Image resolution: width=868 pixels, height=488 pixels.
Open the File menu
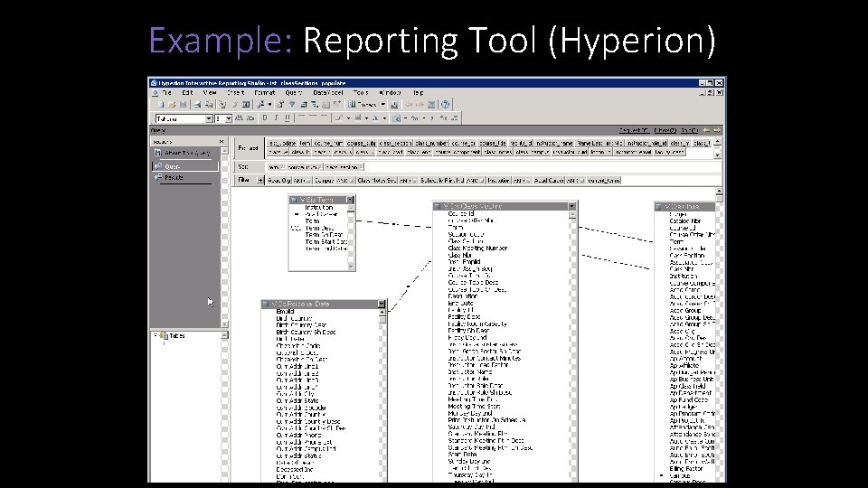click(166, 92)
